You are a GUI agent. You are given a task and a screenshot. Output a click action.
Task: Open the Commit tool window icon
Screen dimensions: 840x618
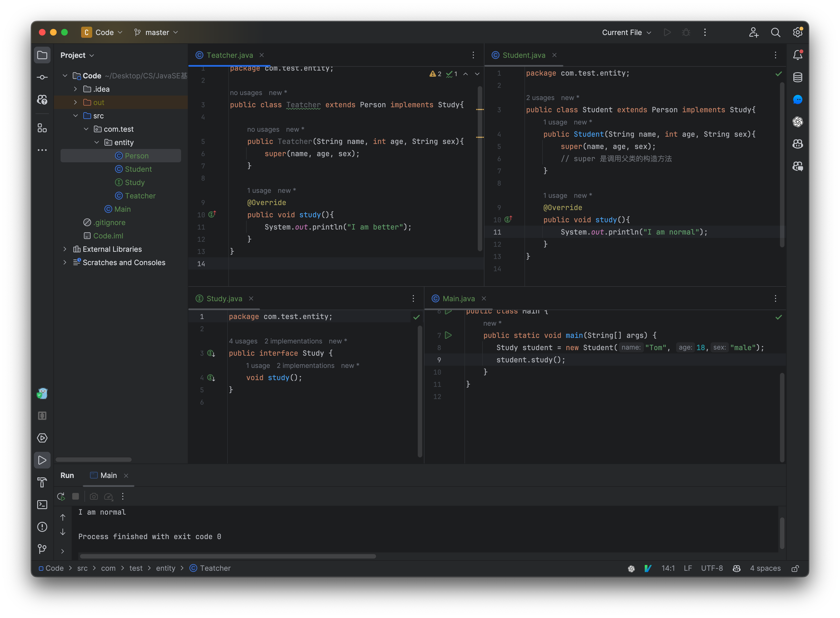(42, 78)
